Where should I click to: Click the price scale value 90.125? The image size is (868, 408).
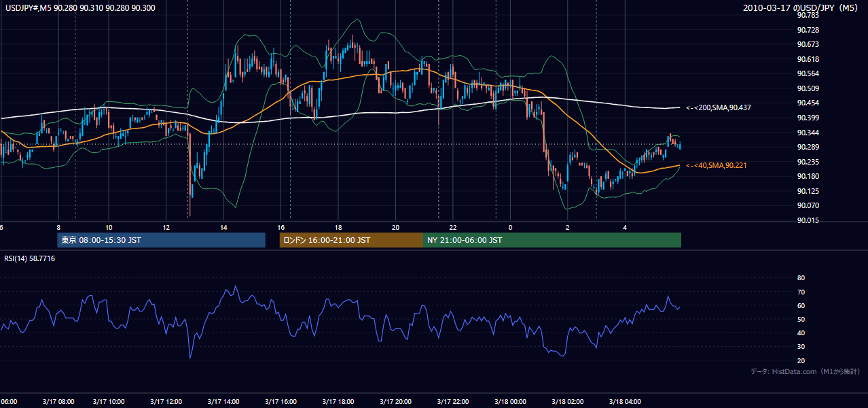(808, 191)
